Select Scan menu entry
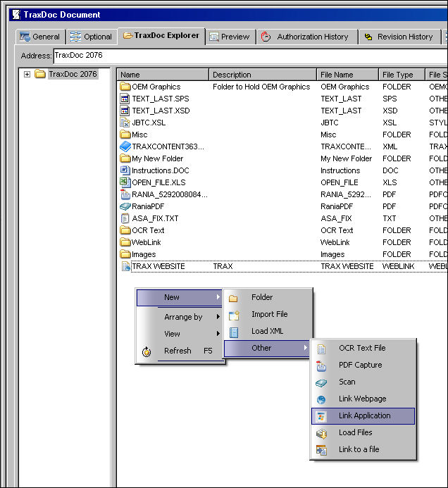The image size is (448, 488). (x=363, y=382)
